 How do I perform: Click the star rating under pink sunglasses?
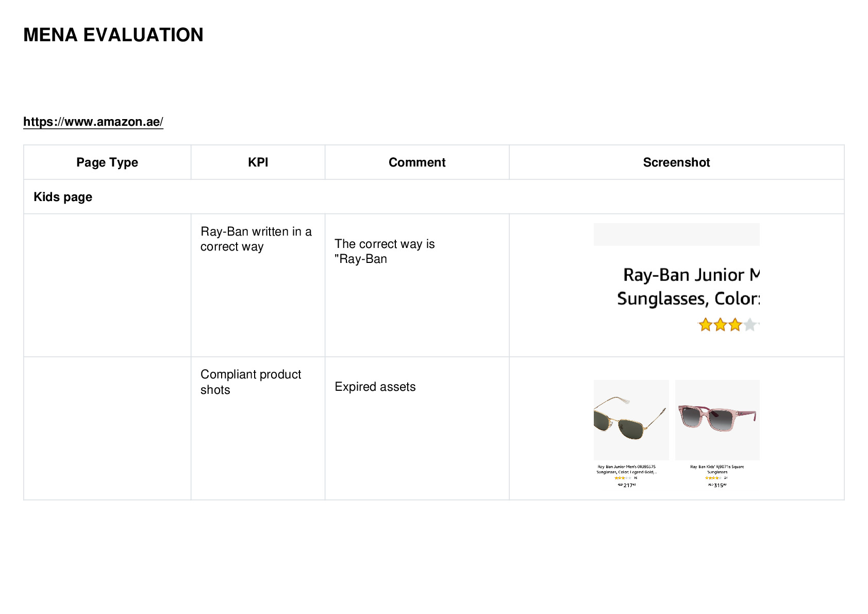point(713,478)
